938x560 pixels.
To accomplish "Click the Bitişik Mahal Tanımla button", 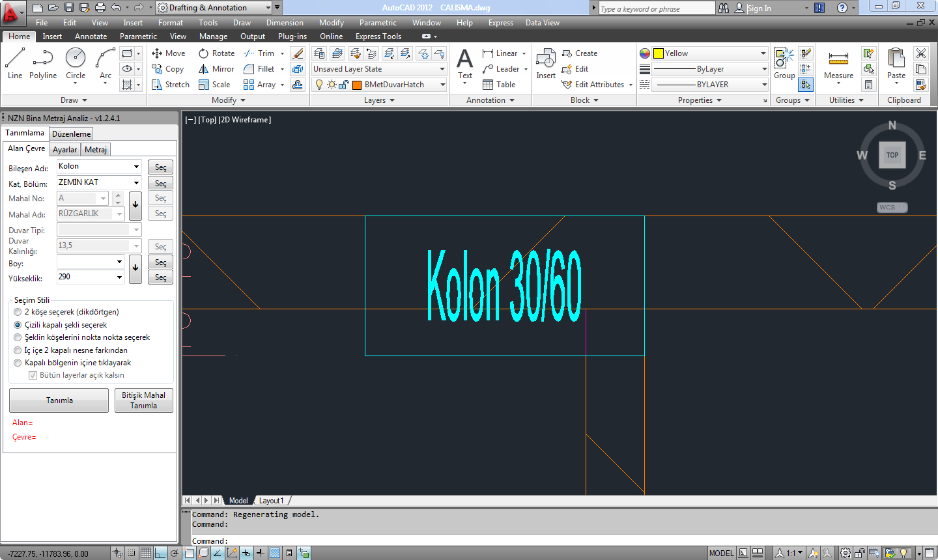I will point(143,400).
